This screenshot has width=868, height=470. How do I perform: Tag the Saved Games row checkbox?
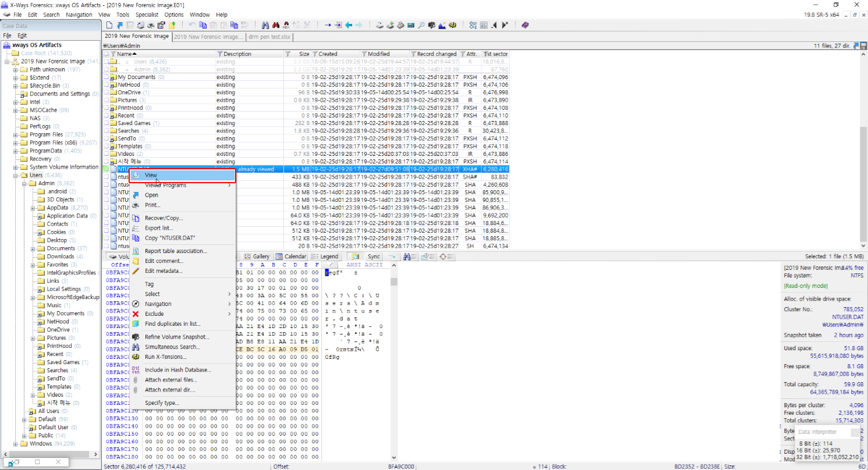tap(106, 123)
